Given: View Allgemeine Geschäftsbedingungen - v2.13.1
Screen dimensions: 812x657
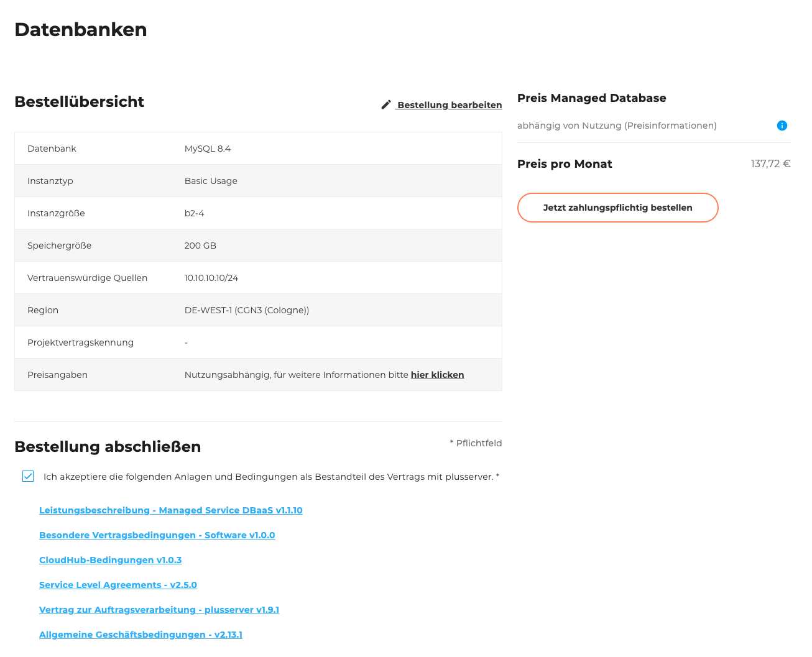Looking at the screenshot, I should [141, 635].
